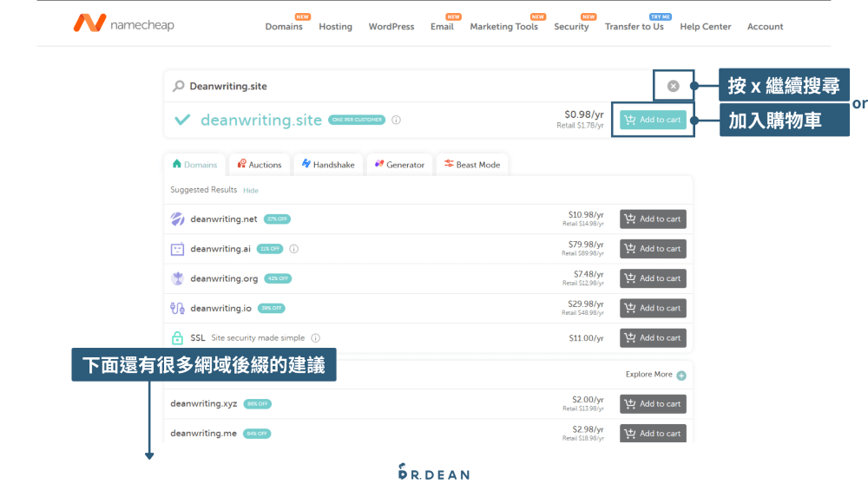Click the Domains tab house icon
The width and height of the screenshot is (868, 497).
pyautogui.click(x=176, y=163)
